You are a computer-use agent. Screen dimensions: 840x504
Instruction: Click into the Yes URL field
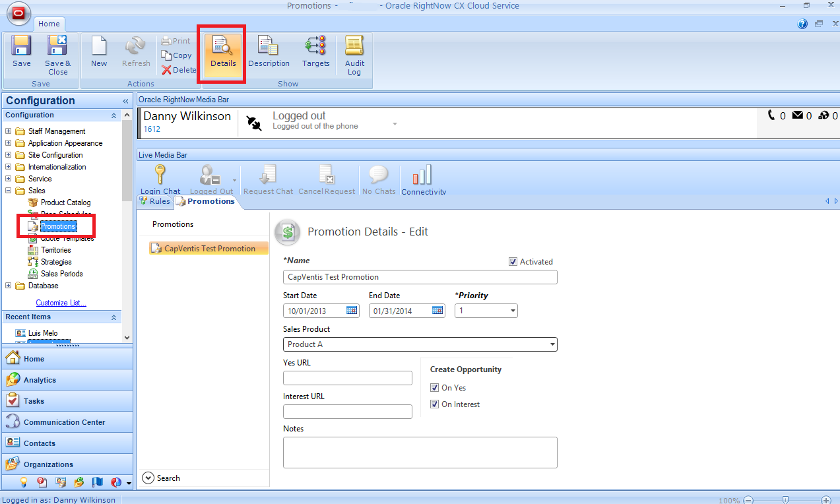(347, 378)
